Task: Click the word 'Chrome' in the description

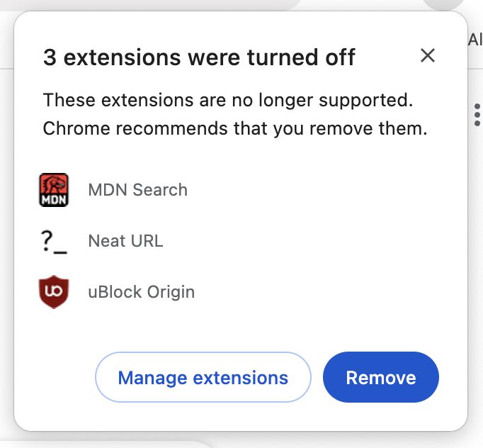Action: [x=76, y=128]
